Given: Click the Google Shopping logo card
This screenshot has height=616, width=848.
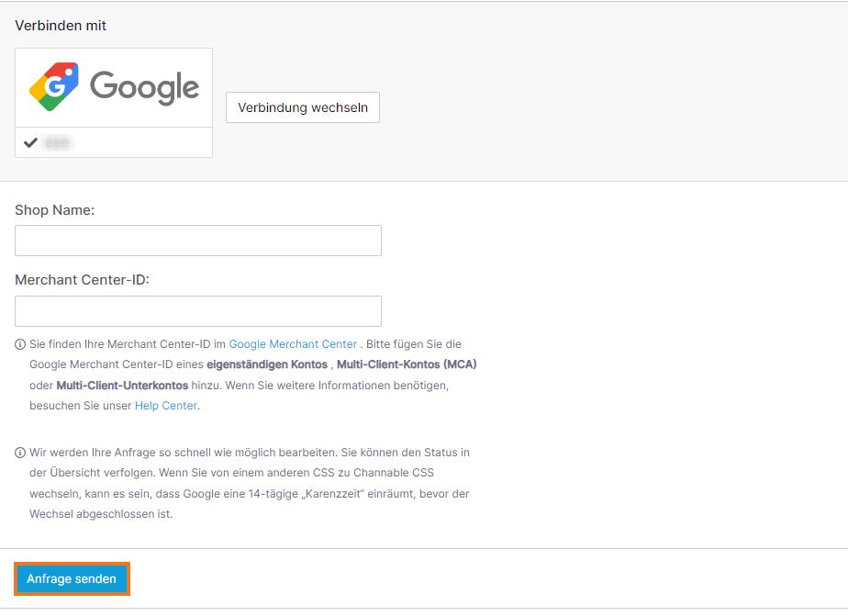Looking at the screenshot, I should point(114,103).
